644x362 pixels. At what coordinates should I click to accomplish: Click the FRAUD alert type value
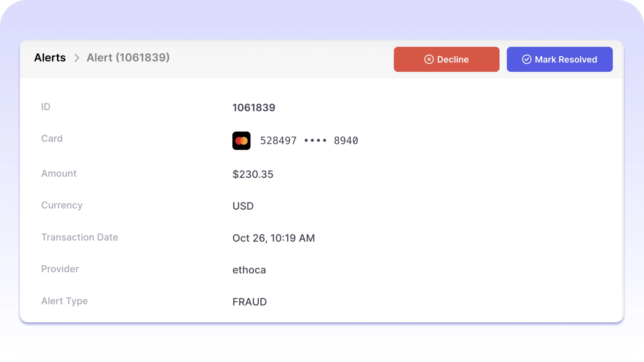(x=250, y=302)
